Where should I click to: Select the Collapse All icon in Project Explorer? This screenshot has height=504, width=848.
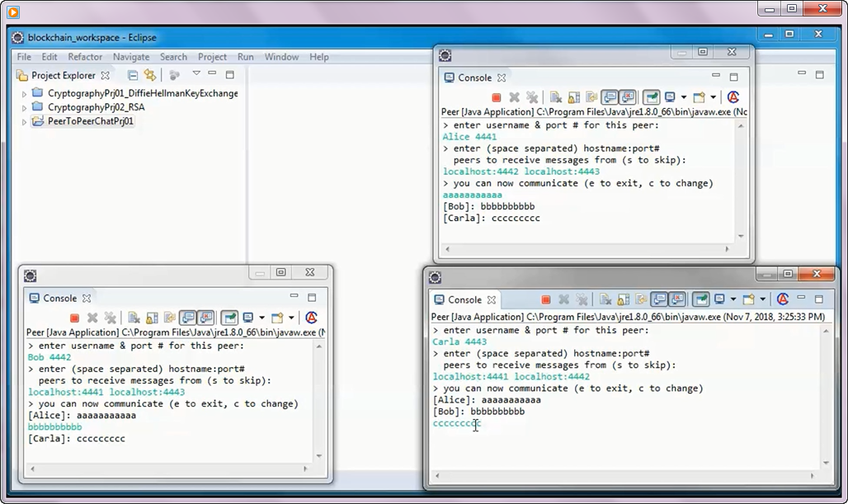[x=132, y=76]
